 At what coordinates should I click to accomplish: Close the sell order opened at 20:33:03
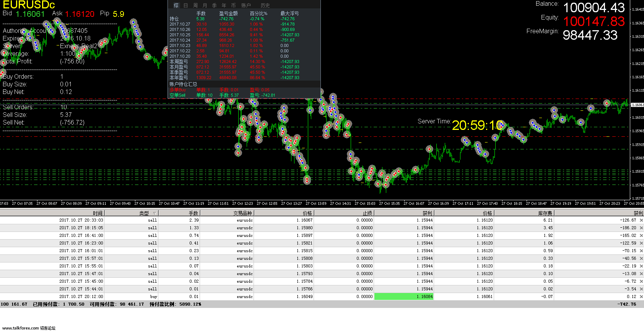coord(641,220)
